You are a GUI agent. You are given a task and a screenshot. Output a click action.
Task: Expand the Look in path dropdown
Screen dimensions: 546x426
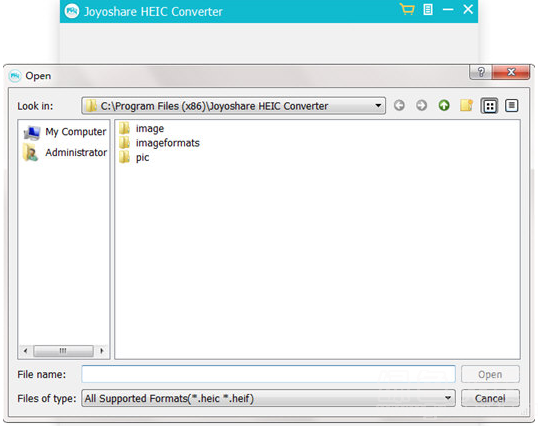click(378, 106)
